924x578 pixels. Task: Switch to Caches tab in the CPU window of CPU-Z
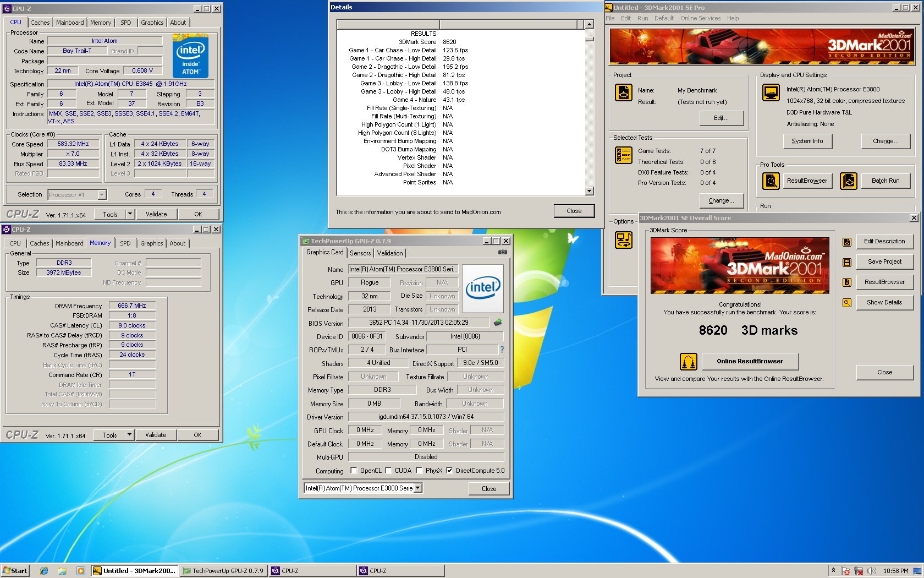[x=40, y=23]
